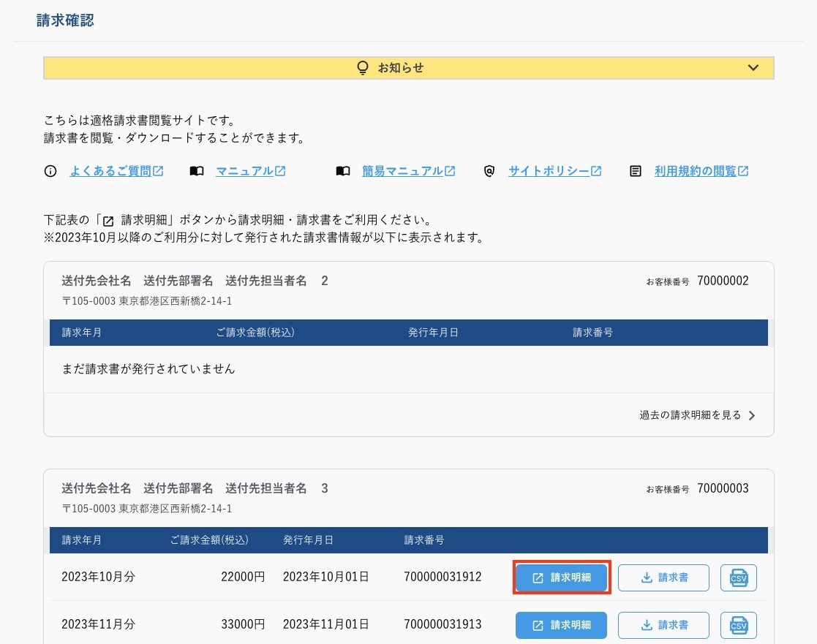
Task: Click the lightbulb icon in お知らせ banner
Action: [362, 68]
